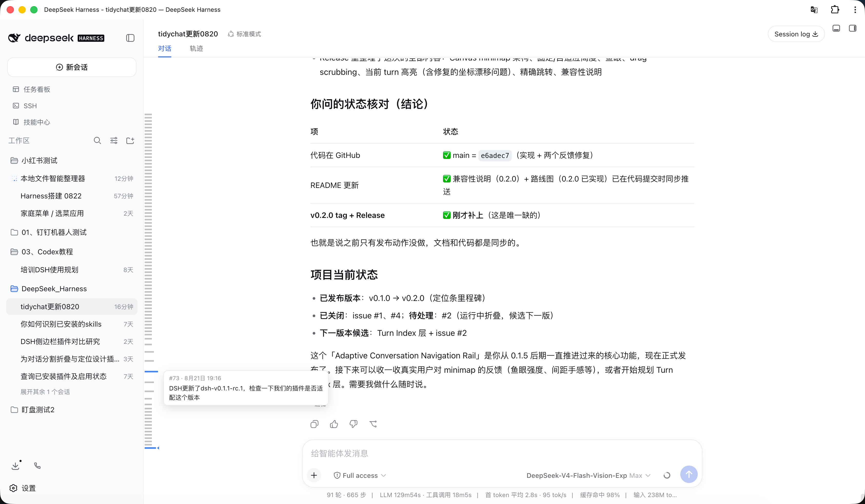Open the three-dot window menu
Screen dimensions: 865x504
point(855,9)
